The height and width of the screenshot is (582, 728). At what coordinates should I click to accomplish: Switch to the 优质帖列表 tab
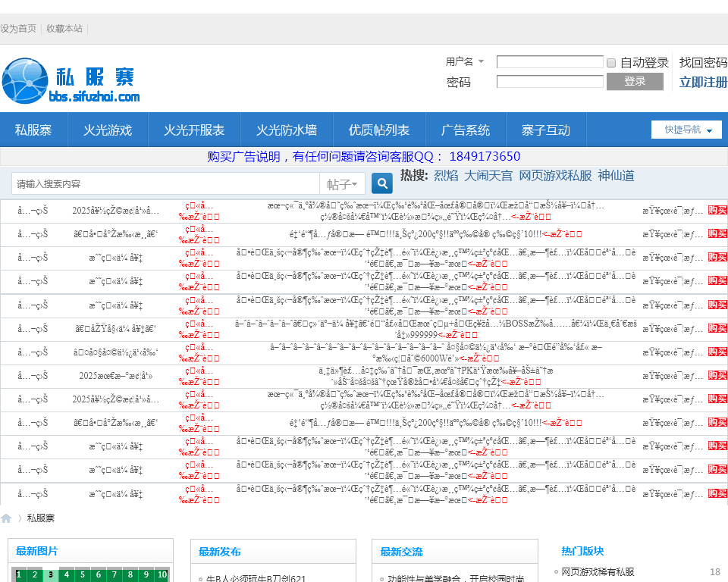(x=379, y=130)
